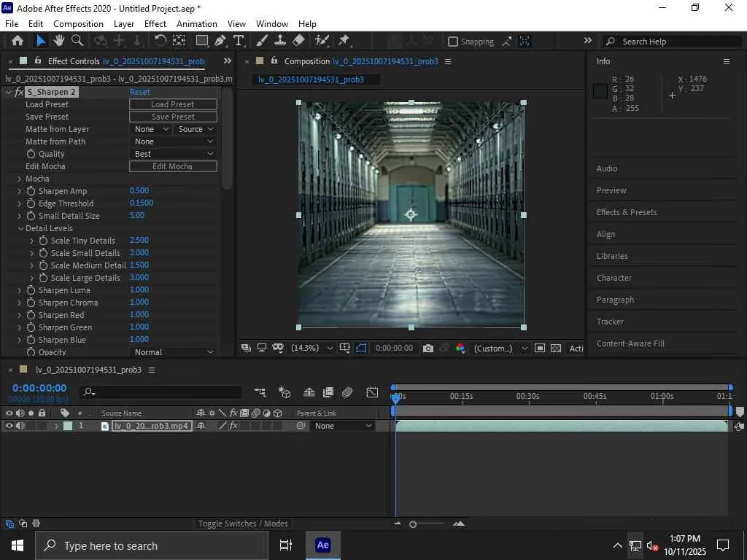
Task: Open the Graph Editor in the timeline
Action: coord(372,392)
